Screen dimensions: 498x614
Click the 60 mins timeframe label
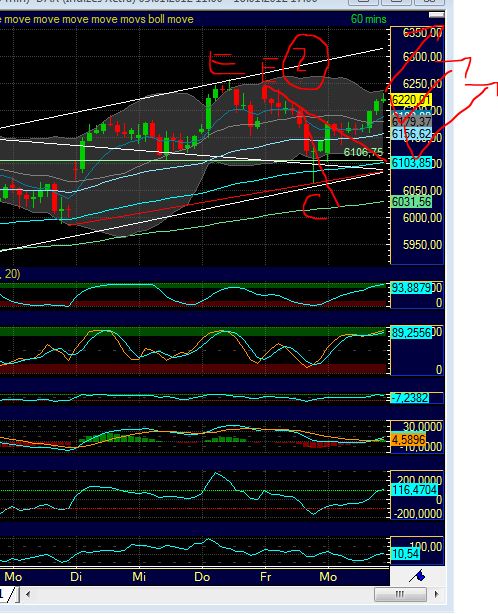point(368,19)
